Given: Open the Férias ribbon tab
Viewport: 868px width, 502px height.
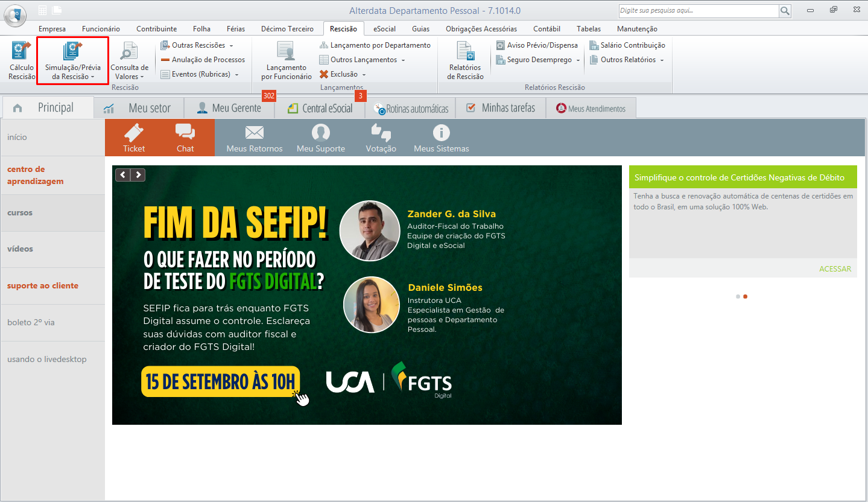Looking at the screenshot, I should (236, 29).
